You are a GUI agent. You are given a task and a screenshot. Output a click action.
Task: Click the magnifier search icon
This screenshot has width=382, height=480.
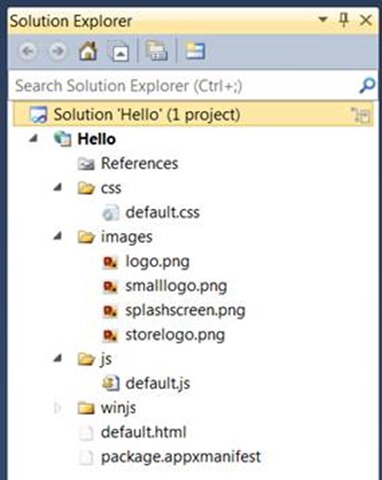pos(367,86)
